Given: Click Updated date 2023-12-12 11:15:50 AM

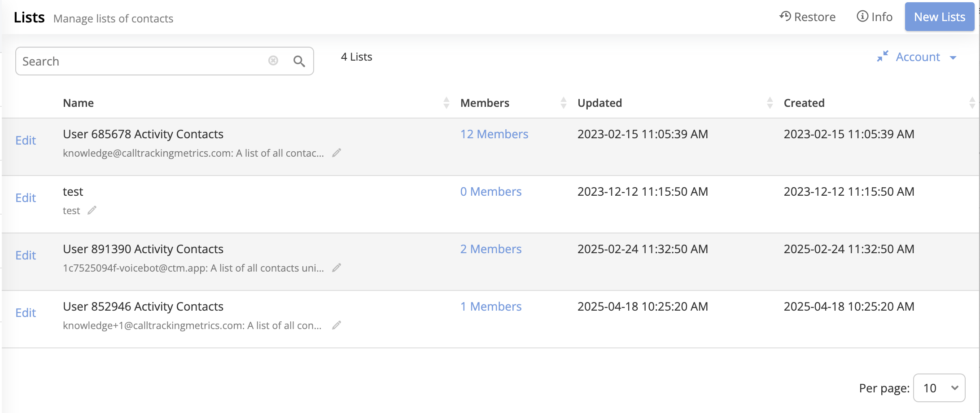Looking at the screenshot, I should pos(643,192).
